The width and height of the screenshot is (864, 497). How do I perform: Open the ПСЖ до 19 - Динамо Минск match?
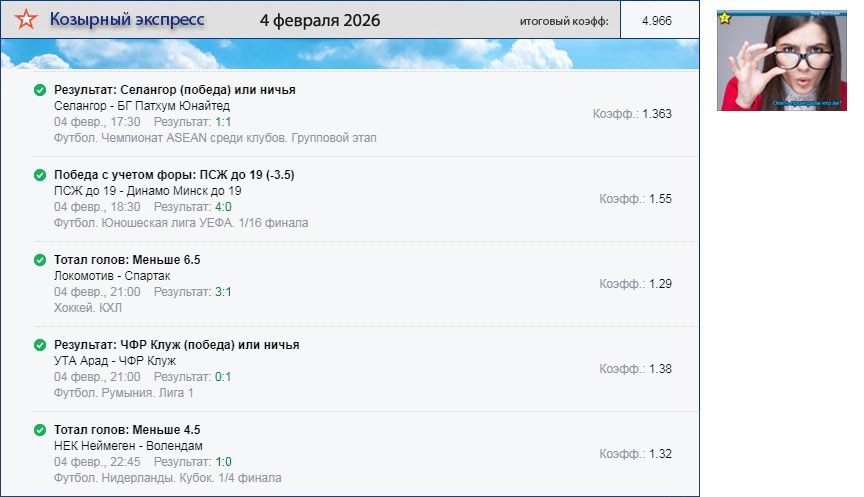147,191
